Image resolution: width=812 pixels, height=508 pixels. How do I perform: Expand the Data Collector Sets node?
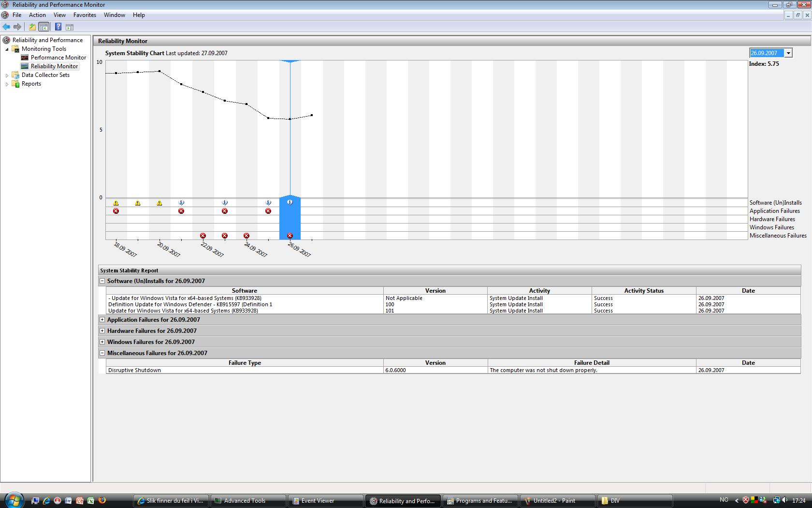click(7, 75)
